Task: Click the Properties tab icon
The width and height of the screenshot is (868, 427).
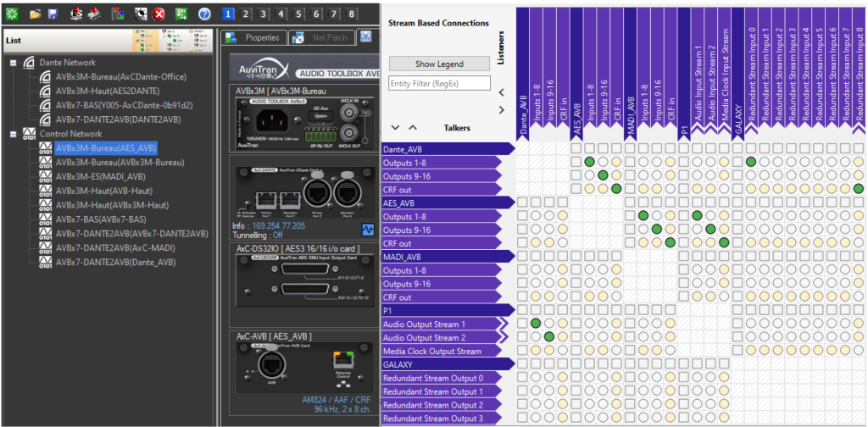Action: coord(231,37)
